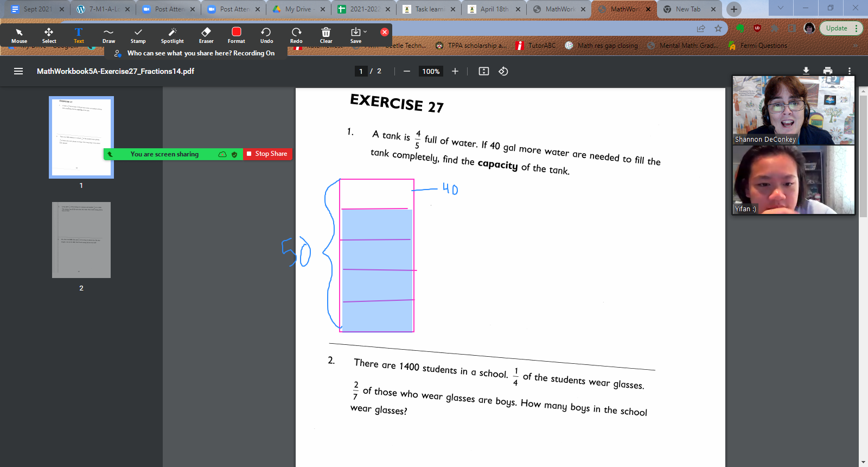Undo the last annotation

[266, 35]
